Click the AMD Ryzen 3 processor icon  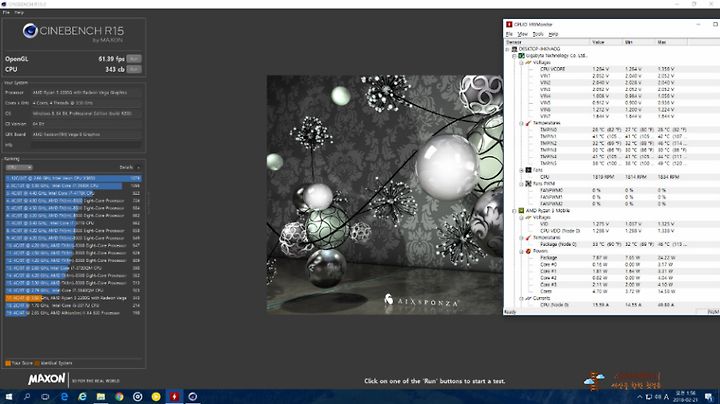click(x=521, y=211)
